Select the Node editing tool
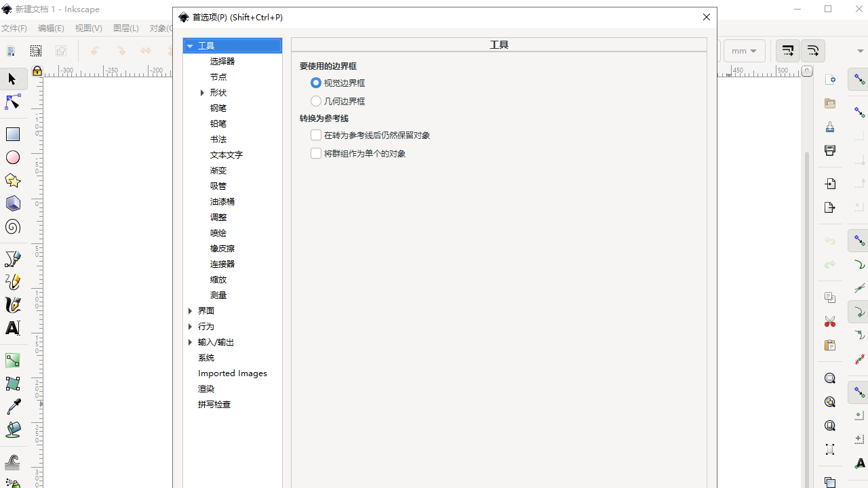 pyautogui.click(x=12, y=102)
